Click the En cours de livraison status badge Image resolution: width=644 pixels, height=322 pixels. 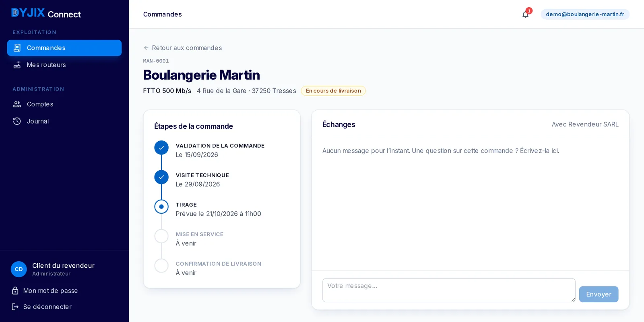[333, 91]
